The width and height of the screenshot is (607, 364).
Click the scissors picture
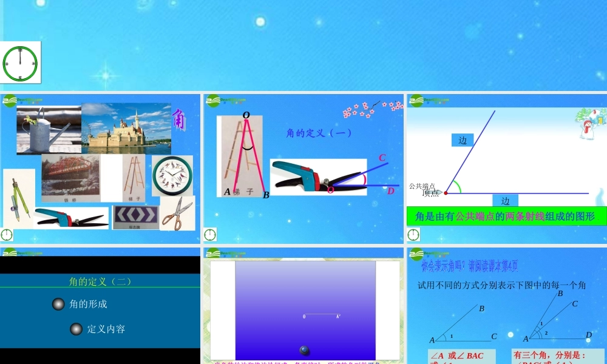click(177, 213)
